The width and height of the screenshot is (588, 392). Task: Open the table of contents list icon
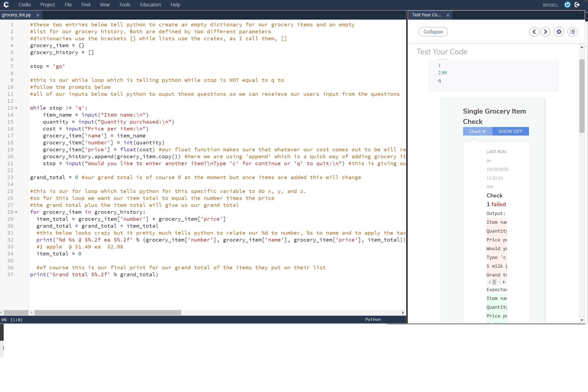point(572,32)
